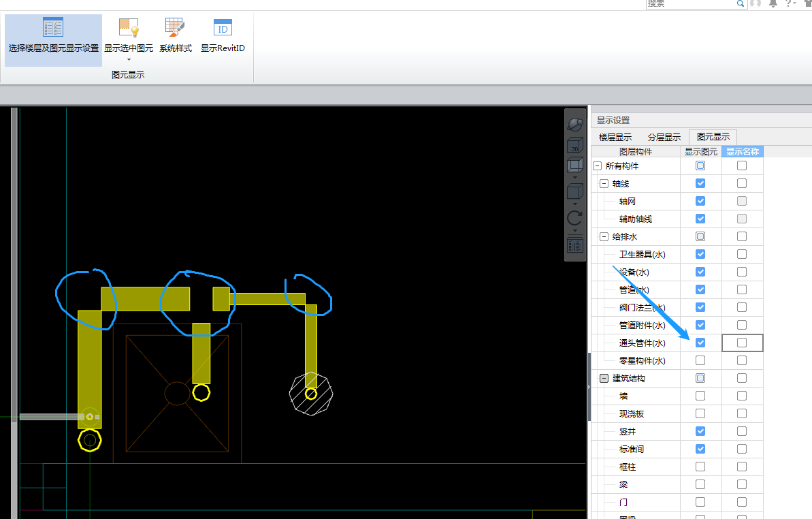The width and height of the screenshot is (812, 519).
Task: Uncheck 显示图元 for 竖井
Action: point(700,431)
